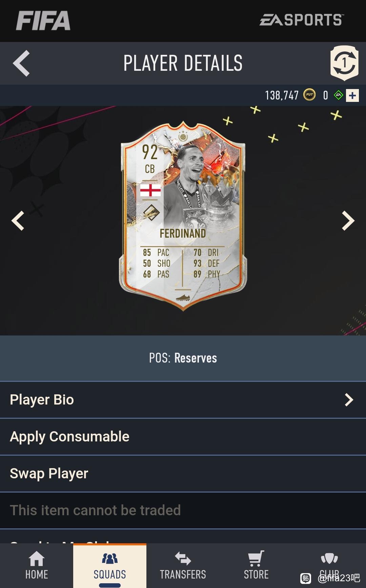
Task: Open the Club tab
Action: 329,566
